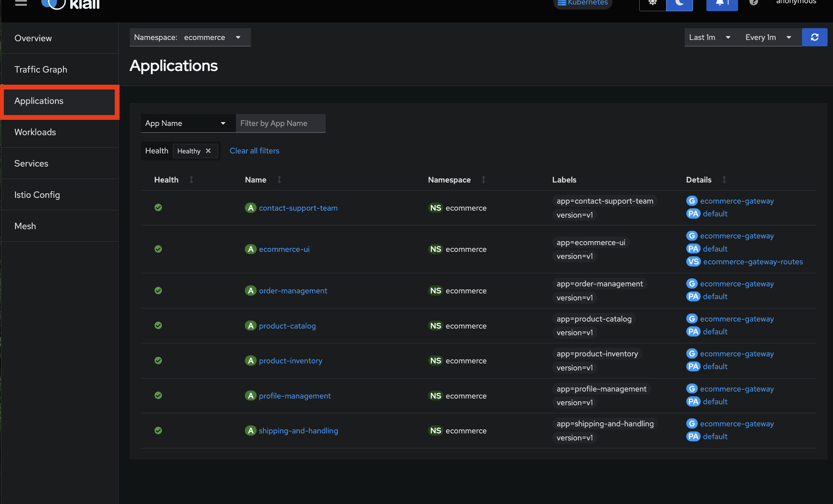Click the health status icon for product-inventory

click(158, 360)
